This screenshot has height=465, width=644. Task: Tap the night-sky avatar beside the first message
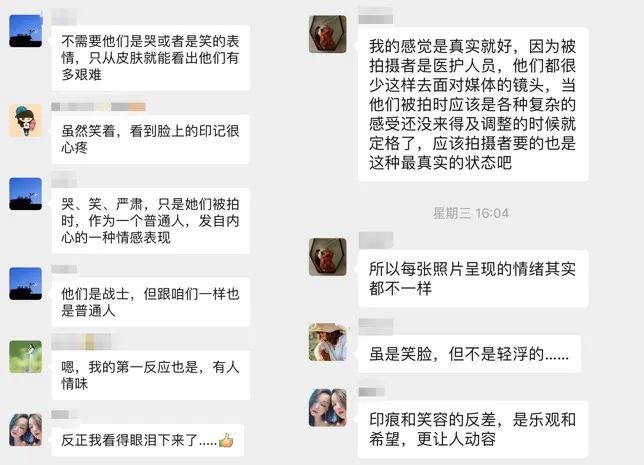25,31
